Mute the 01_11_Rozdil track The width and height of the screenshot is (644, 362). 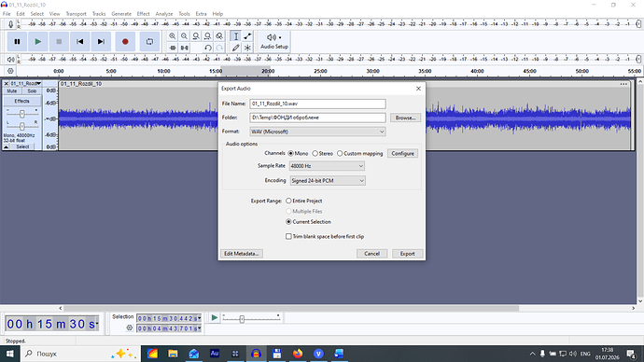click(12, 91)
